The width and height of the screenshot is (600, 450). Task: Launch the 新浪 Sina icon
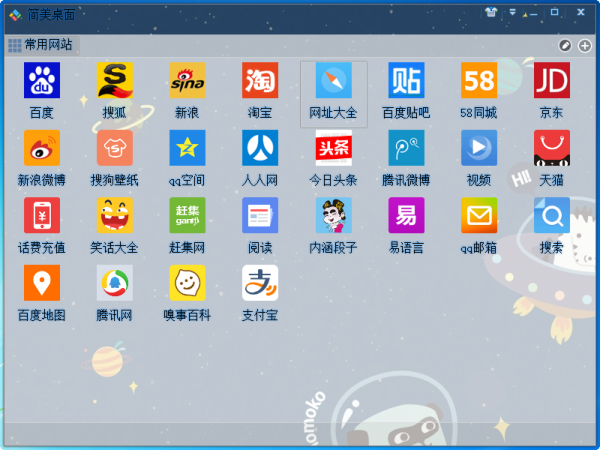187,80
